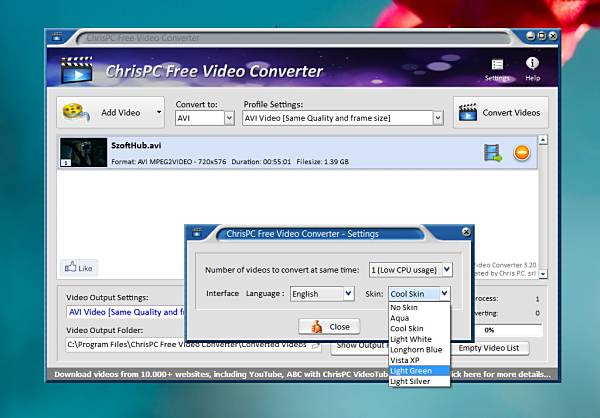Click the SzoftHub.avi file name

[x=136, y=145]
